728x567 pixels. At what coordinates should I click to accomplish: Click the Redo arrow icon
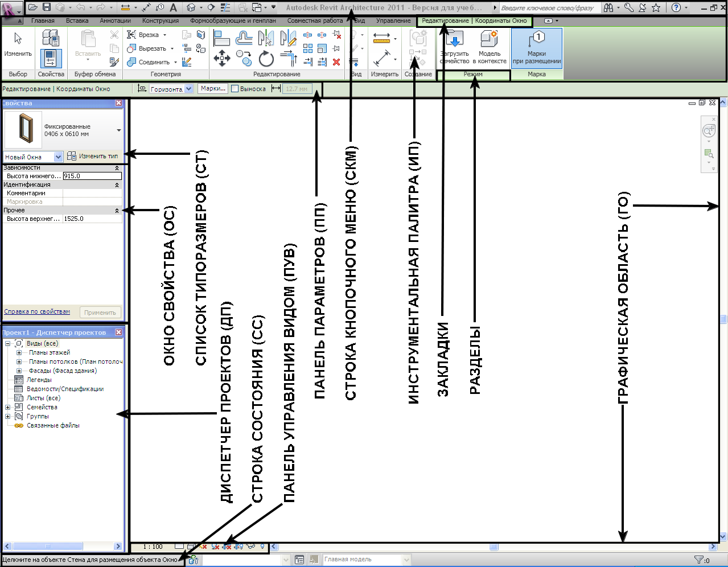(101, 7)
